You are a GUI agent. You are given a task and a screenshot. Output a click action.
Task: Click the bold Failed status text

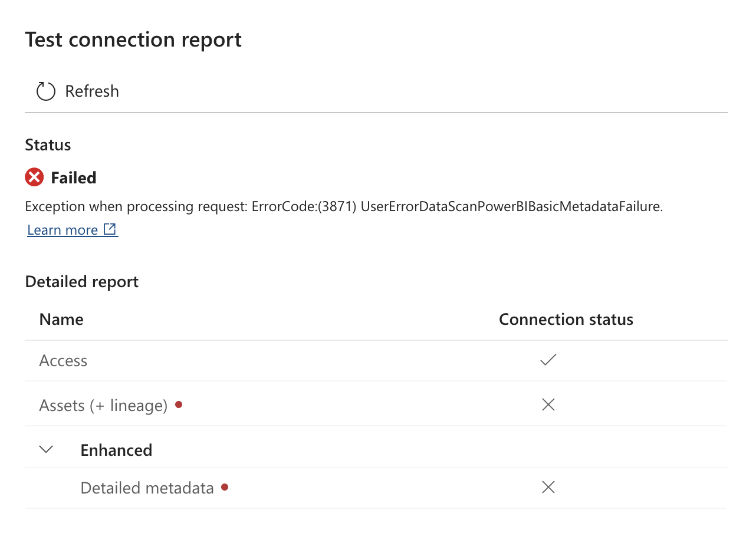(x=74, y=178)
